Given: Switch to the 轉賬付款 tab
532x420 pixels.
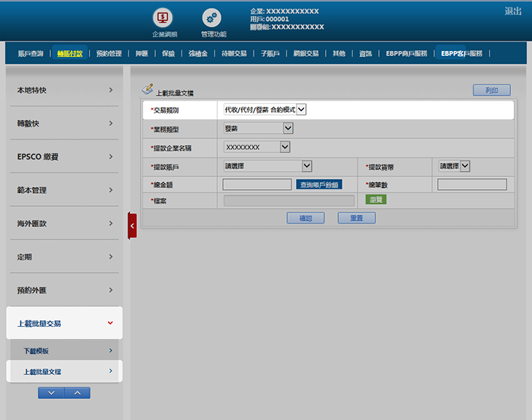Looking at the screenshot, I should pos(71,53).
